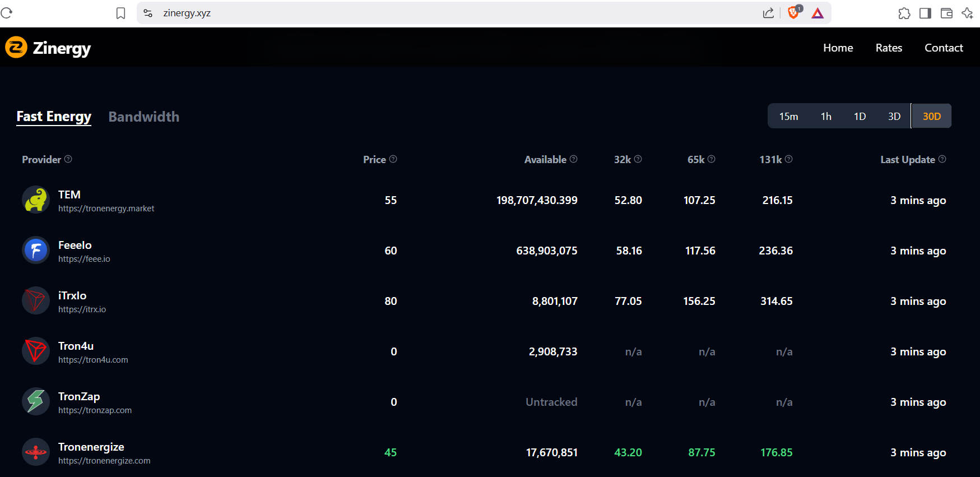Screen dimensions: 980x477
Task: Click TEM's available value 198,707,430.399
Action: pos(537,200)
